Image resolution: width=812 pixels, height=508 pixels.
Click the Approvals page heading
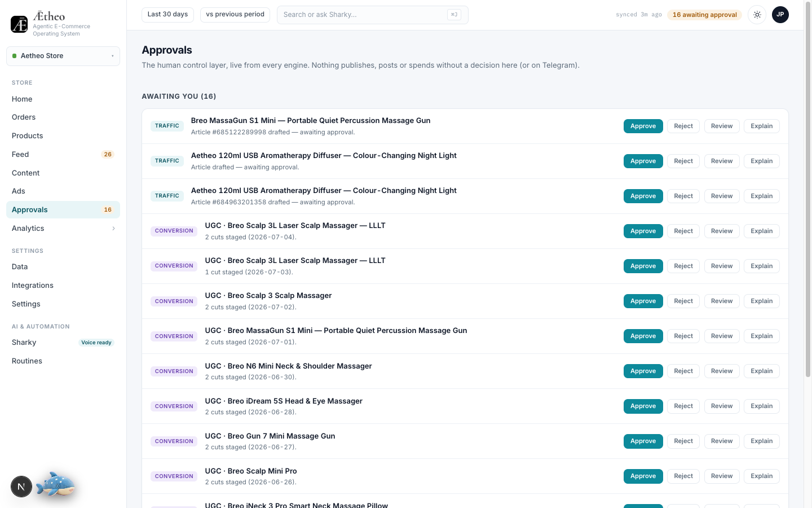167,50
